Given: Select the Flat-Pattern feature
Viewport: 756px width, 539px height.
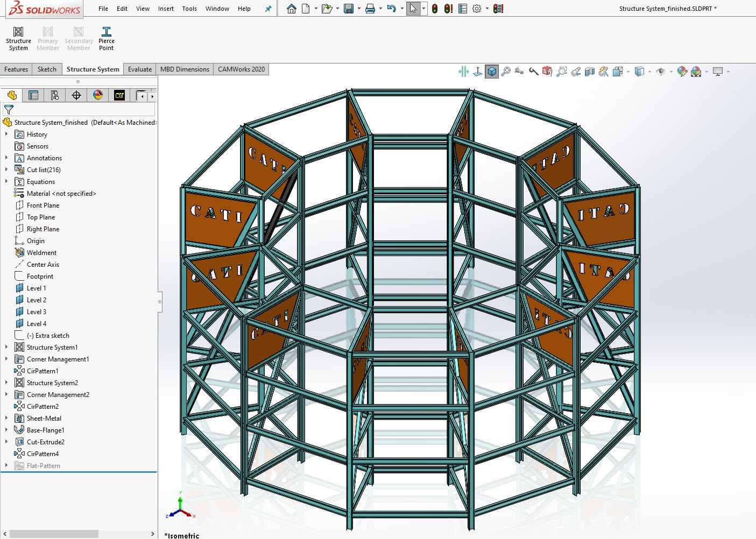Looking at the screenshot, I should point(43,465).
